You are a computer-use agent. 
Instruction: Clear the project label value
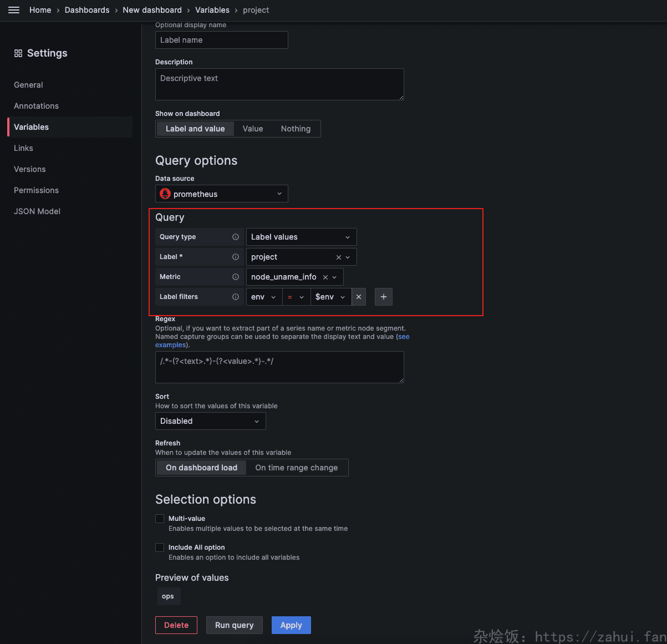339,257
